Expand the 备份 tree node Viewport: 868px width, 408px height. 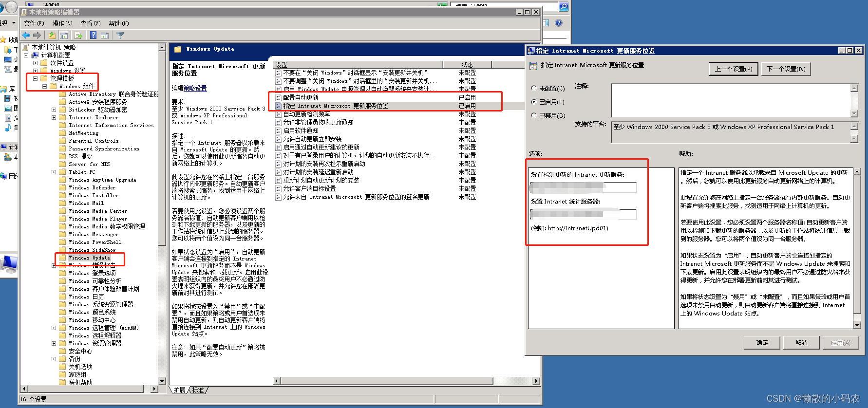[x=54, y=359]
